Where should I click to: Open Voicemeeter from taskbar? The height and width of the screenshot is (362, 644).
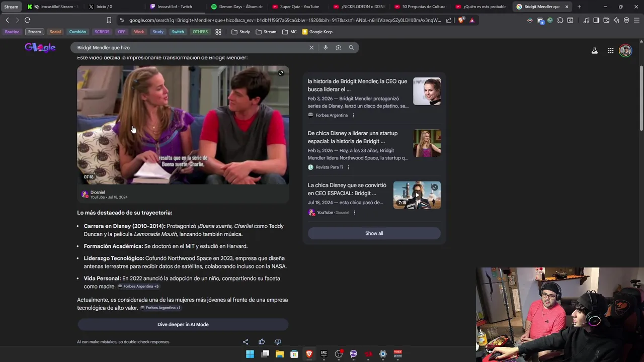pyautogui.click(x=397, y=354)
